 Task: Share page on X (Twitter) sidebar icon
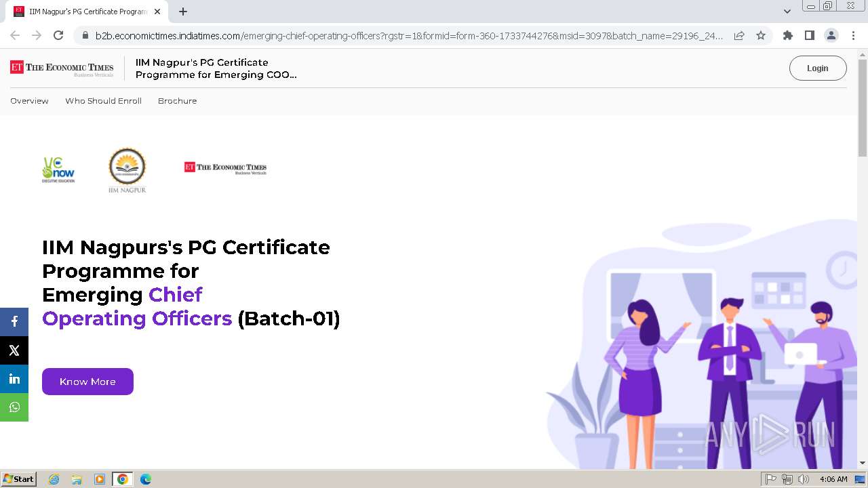click(14, 350)
